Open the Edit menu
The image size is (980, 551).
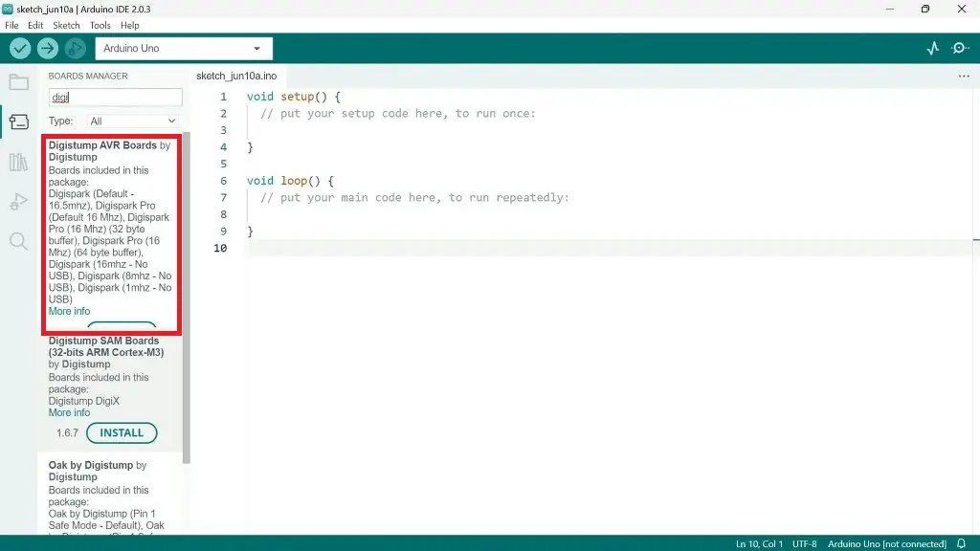click(x=35, y=26)
